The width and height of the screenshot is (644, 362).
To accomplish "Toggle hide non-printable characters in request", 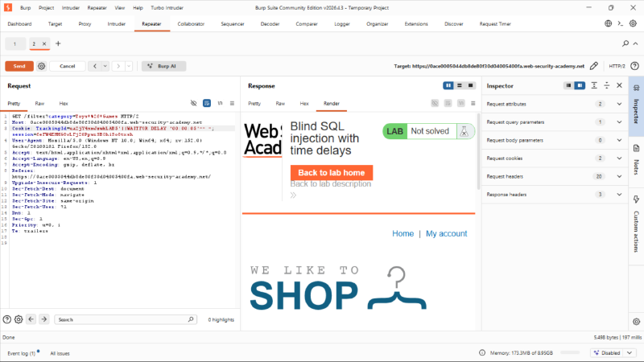I will point(193,103).
